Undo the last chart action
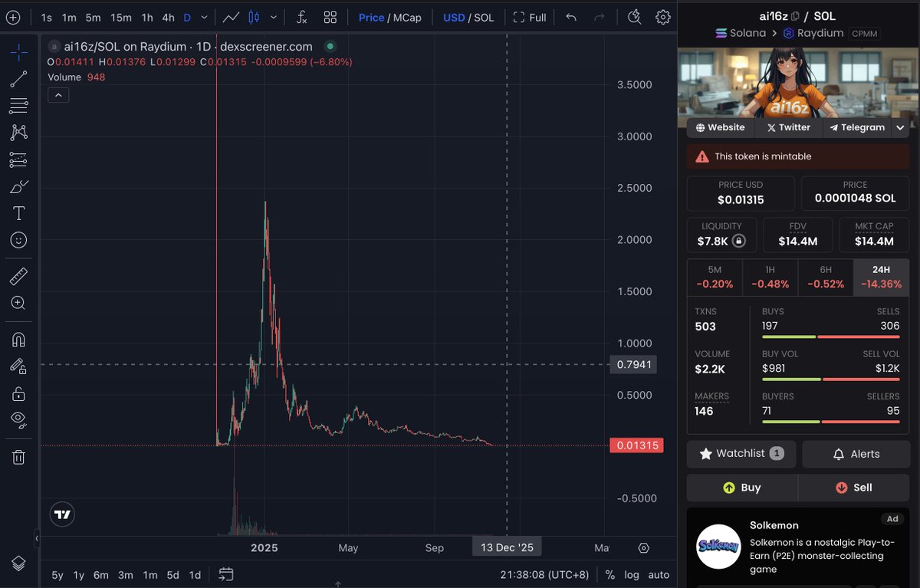Image resolution: width=920 pixels, height=588 pixels. click(571, 17)
